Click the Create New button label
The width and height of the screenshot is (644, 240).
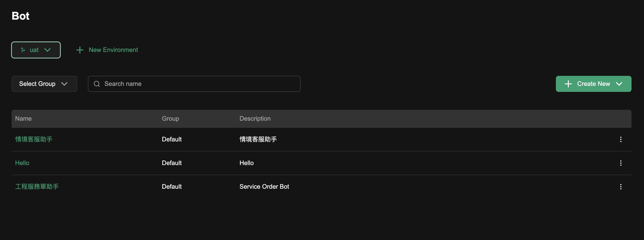[x=593, y=84]
